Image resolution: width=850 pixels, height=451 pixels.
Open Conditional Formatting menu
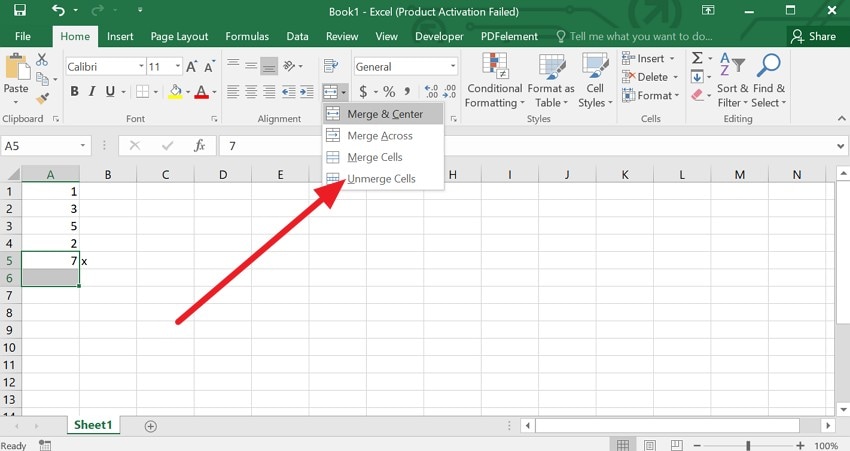tap(494, 80)
